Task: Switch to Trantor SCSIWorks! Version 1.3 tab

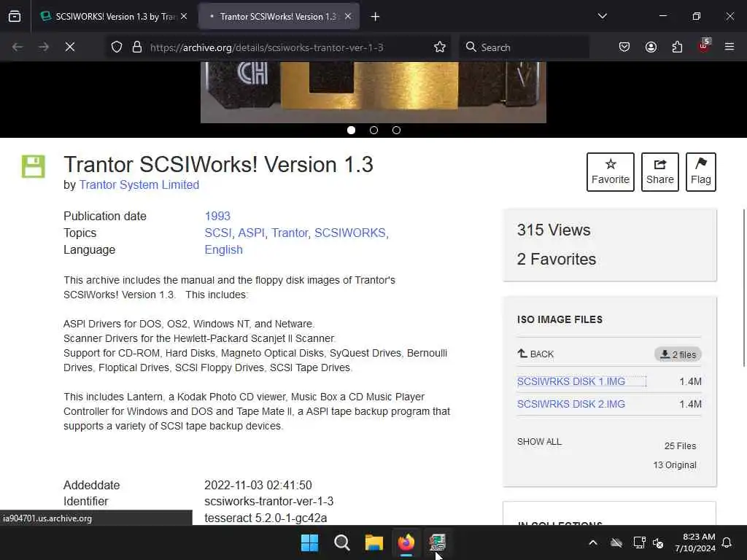Action: click(x=278, y=16)
